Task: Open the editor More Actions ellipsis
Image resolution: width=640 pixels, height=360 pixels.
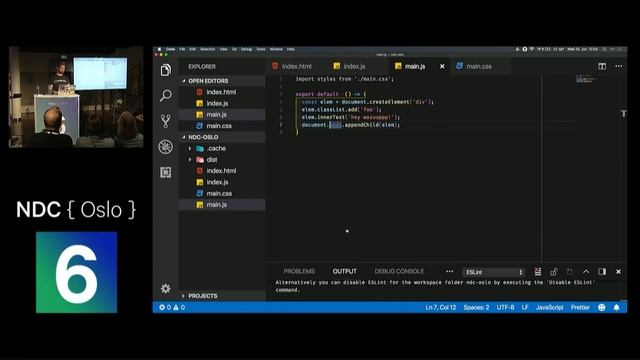Action: click(619, 66)
